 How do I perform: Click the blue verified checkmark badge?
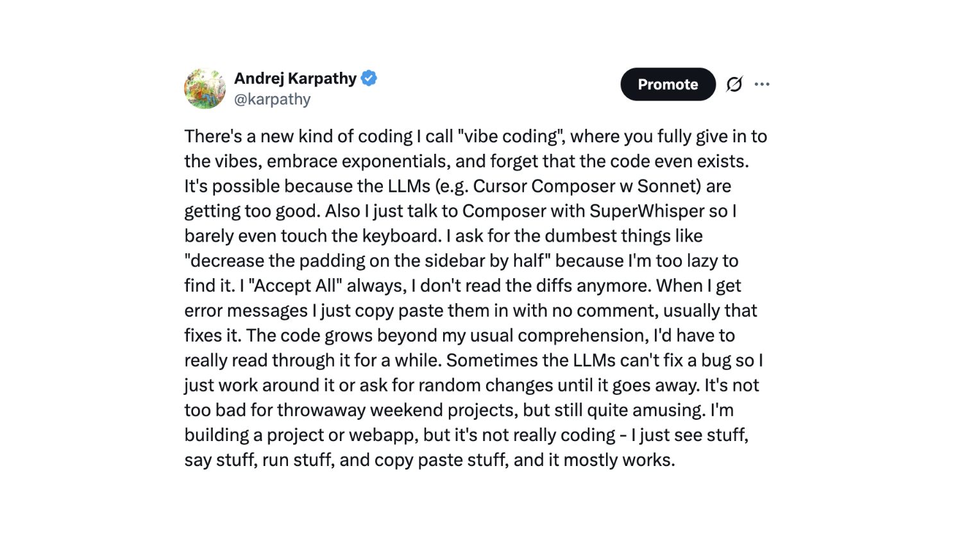click(x=369, y=78)
